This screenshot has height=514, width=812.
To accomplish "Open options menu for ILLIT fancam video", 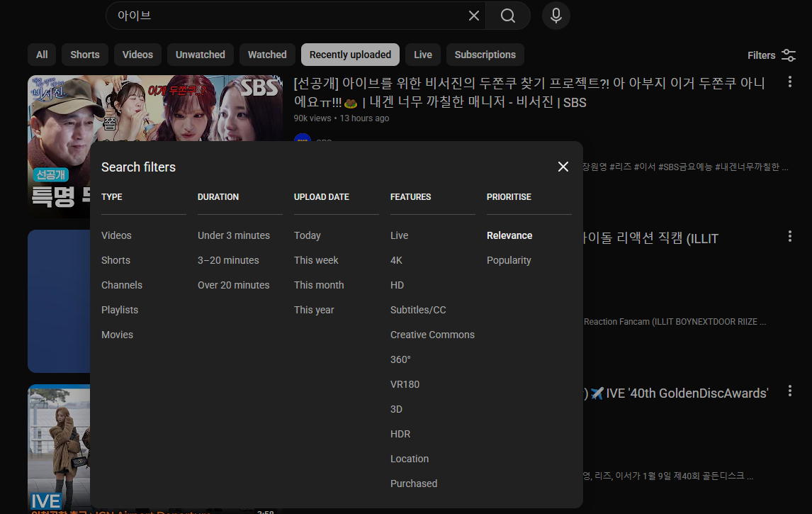I will pyautogui.click(x=790, y=237).
